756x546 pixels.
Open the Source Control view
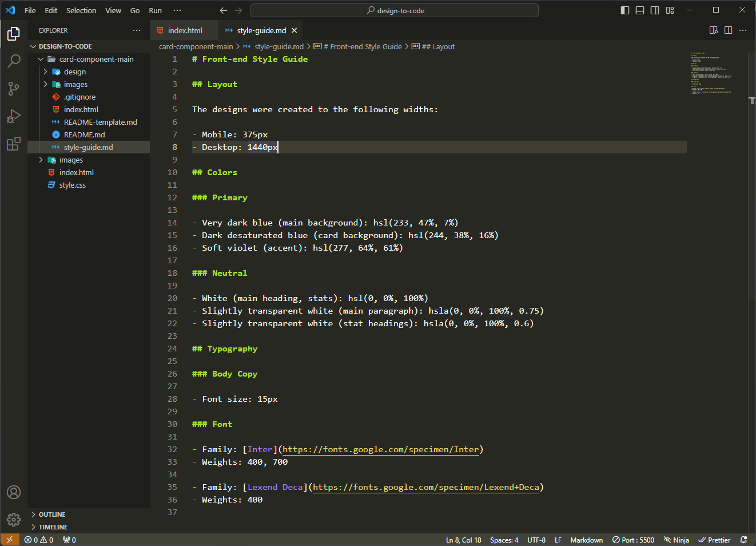tap(14, 88)
